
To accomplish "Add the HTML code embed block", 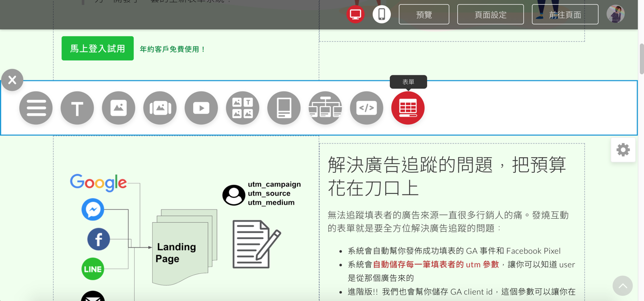I will (367, 108).
